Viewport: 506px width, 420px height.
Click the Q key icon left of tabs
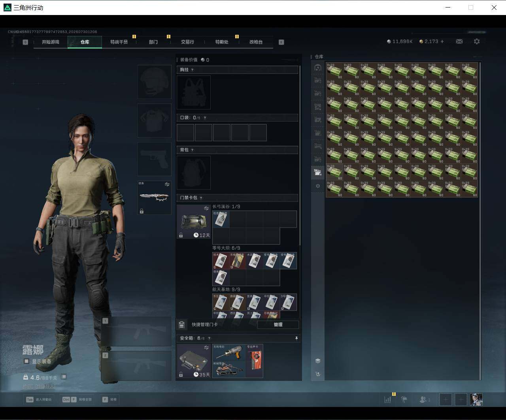(25, 42)
